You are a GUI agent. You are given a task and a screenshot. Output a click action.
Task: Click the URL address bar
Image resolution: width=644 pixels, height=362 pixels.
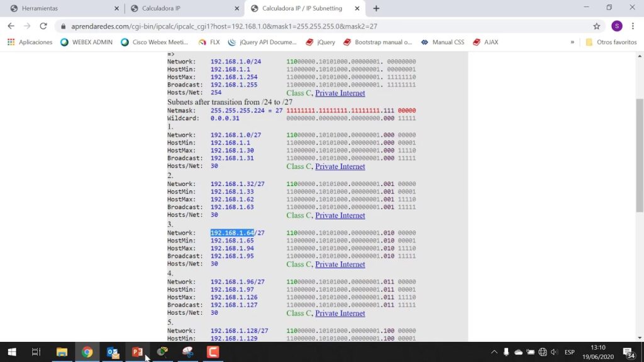[314, 26]
